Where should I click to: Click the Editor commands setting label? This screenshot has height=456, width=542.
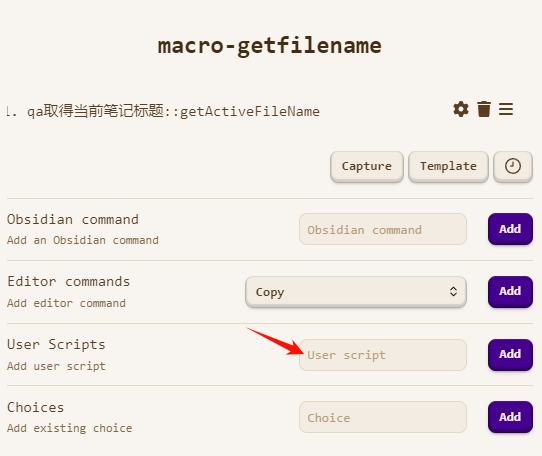pyautogui.click(x=68, y=281)
